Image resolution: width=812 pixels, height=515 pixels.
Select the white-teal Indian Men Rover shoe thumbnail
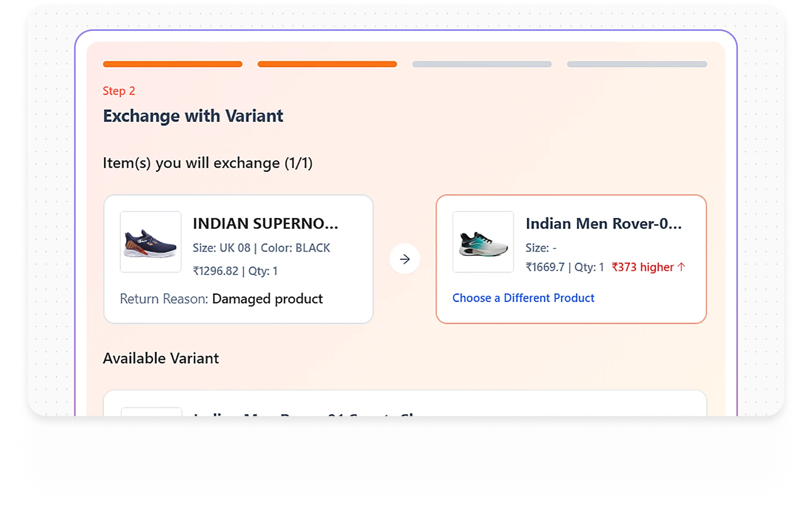483,242
